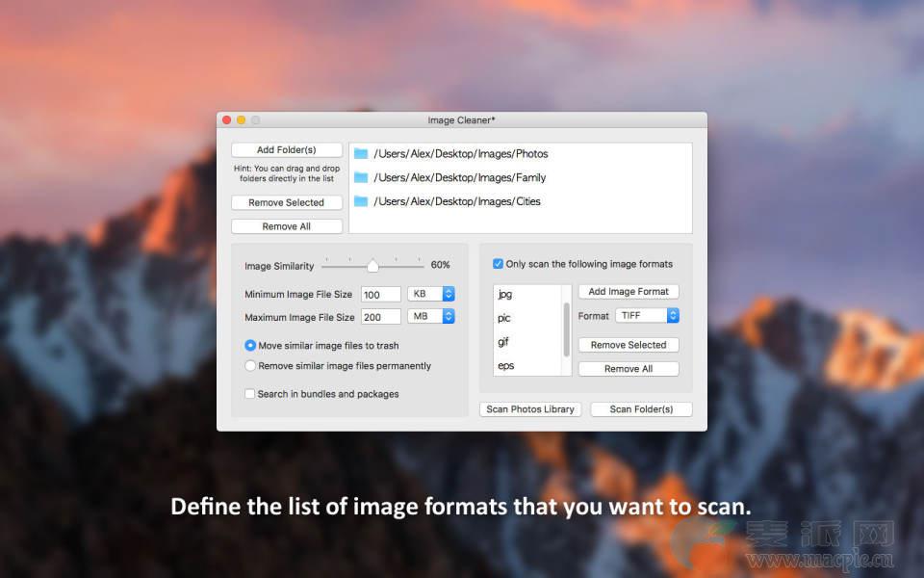Click the folder icon for Images/Photos
This screenshot has height=578, width=924.
tap(361, 153)
